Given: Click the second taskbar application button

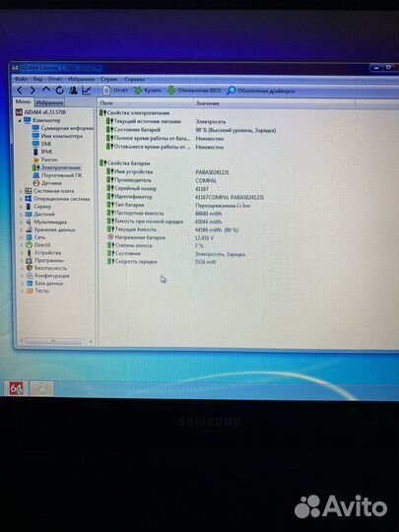Looking at the screenshot, I should (x=41, y=388).
